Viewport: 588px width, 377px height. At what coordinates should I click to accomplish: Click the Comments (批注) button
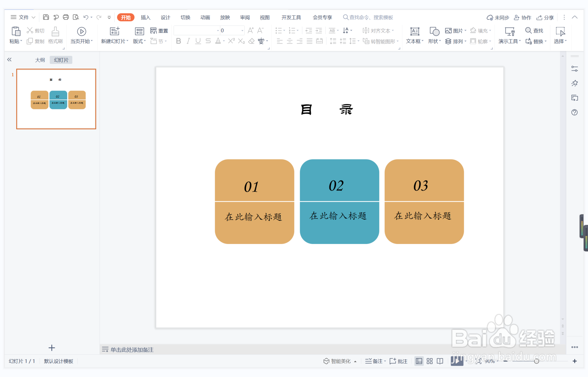[x=398, y=361]
